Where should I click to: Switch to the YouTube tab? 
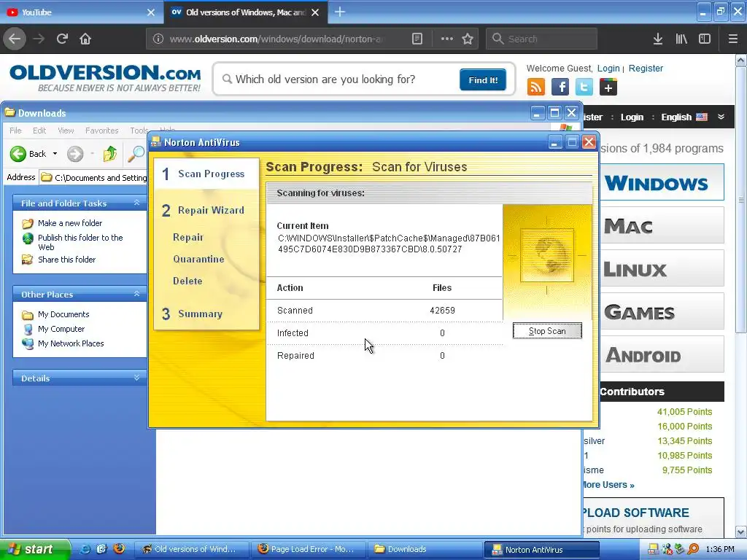click(81, 12)
